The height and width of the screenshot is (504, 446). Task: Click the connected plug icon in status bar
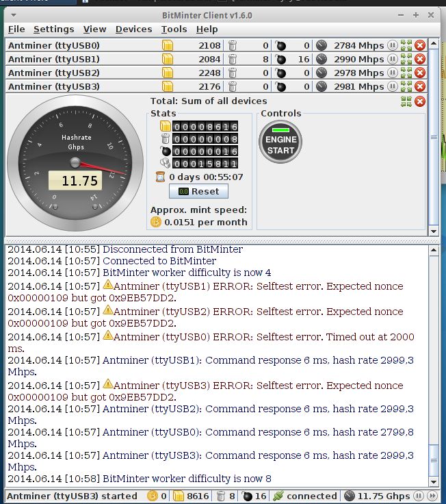coord(278,496)
